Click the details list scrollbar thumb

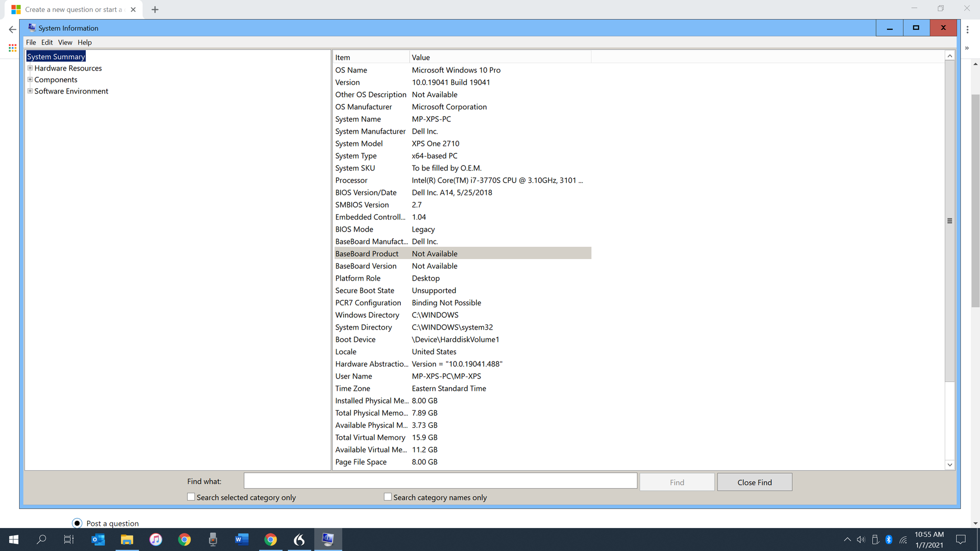coord(950,221)
